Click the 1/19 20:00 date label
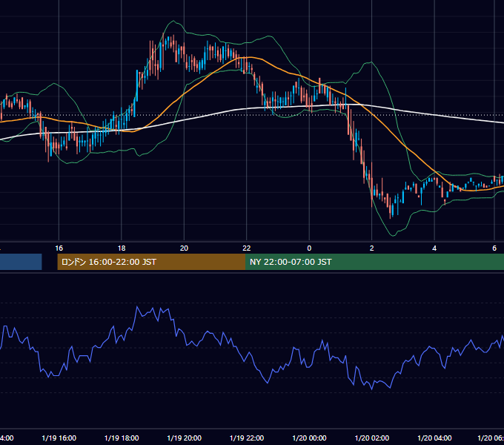Image resolution: width=504 pixels, height=445 pixels. pos(184,438)
